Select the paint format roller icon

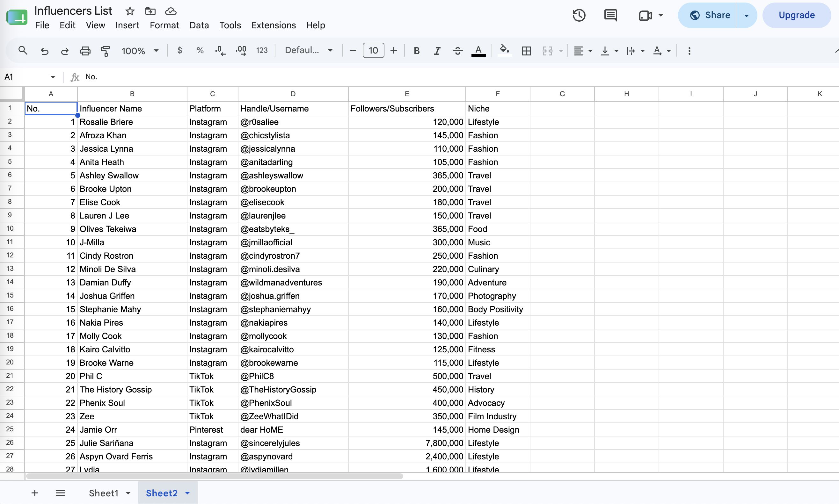[x=105, y=51]
